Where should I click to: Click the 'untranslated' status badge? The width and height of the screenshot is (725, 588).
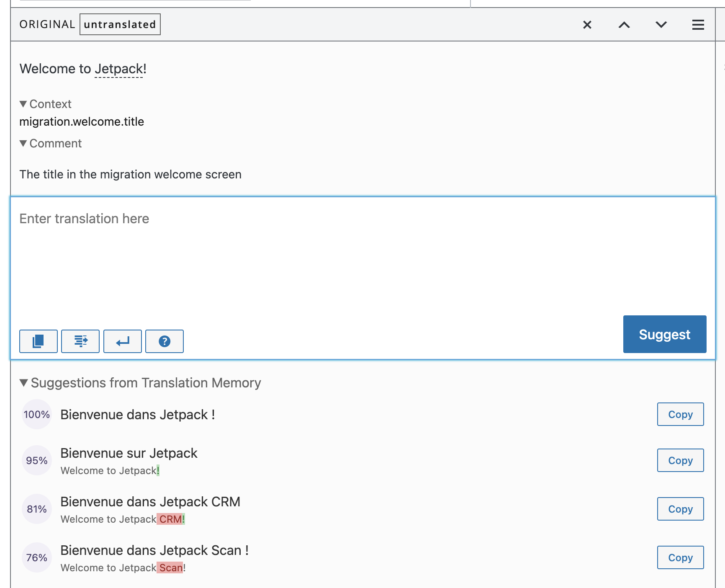pos(120,24)
